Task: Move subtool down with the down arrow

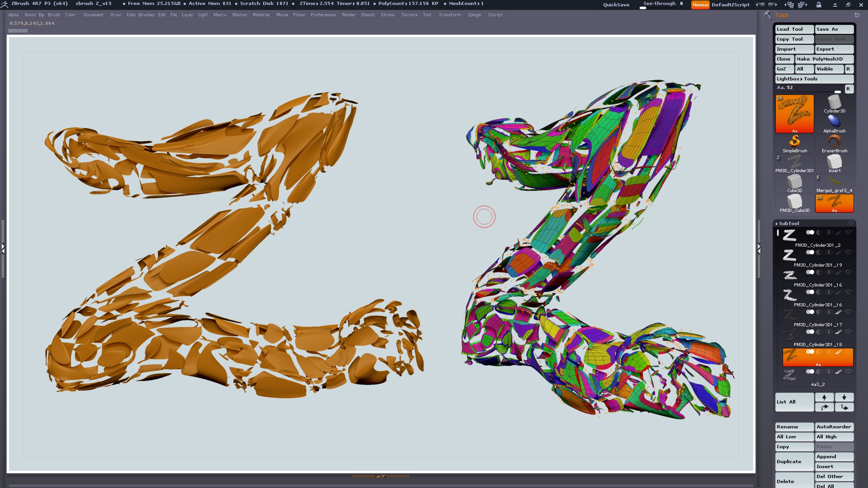Action: click(x=844, y=397)
